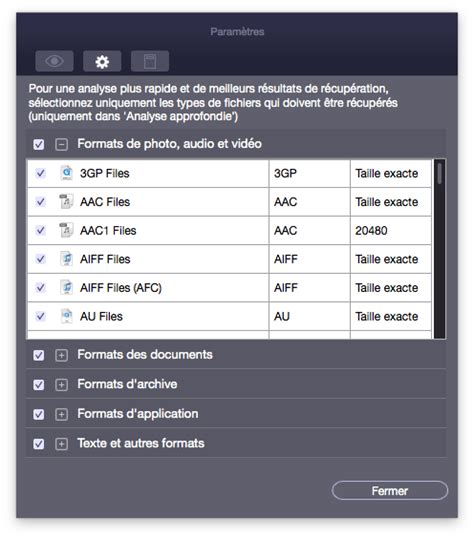Open the eye preview settings tab
The image size is (474, 538).
click(54, 61)
